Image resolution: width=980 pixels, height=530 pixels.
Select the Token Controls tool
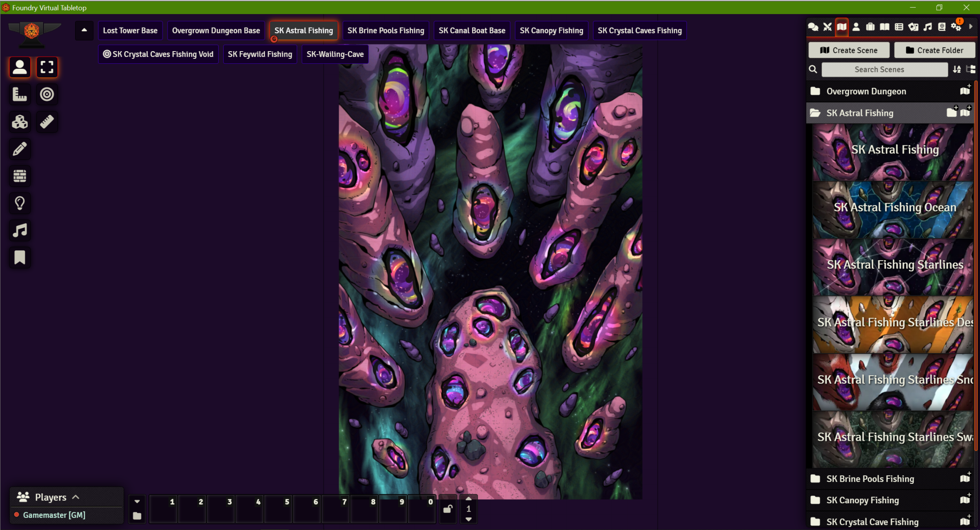tap(20, 67)
